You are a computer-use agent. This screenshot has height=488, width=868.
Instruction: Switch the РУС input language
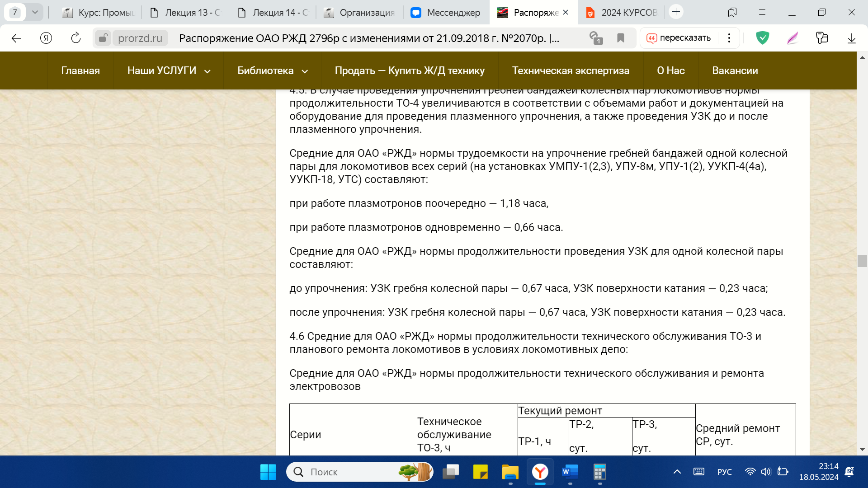coord(725,472)
